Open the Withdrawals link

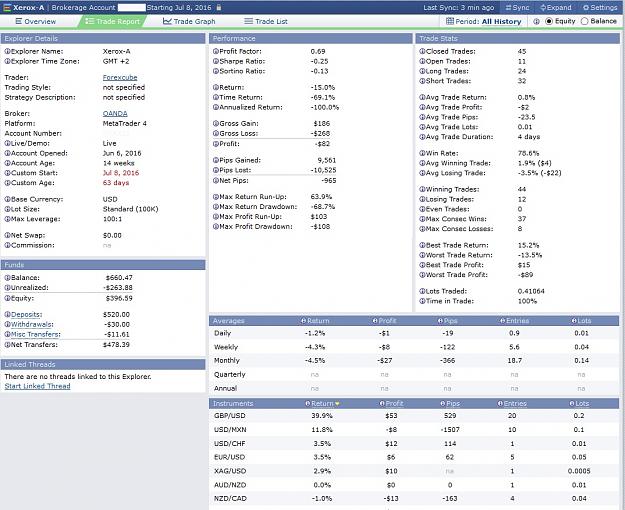32,325
